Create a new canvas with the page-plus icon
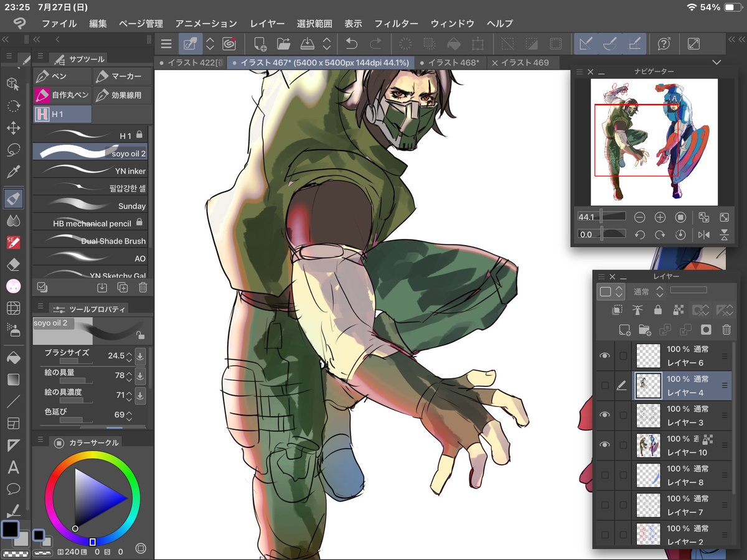Screen dimensions: 747x560 tap(260, 44)
